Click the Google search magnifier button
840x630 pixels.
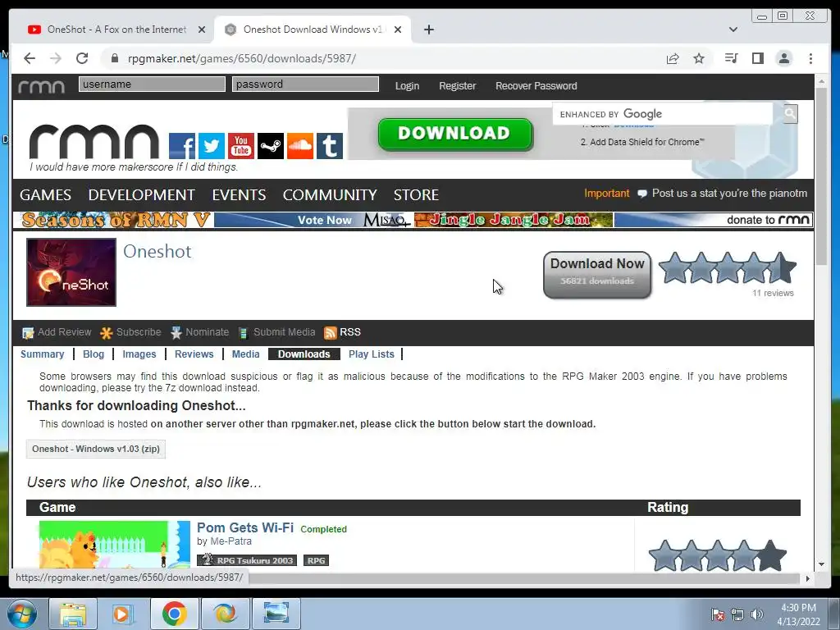(x=790, y=113)
